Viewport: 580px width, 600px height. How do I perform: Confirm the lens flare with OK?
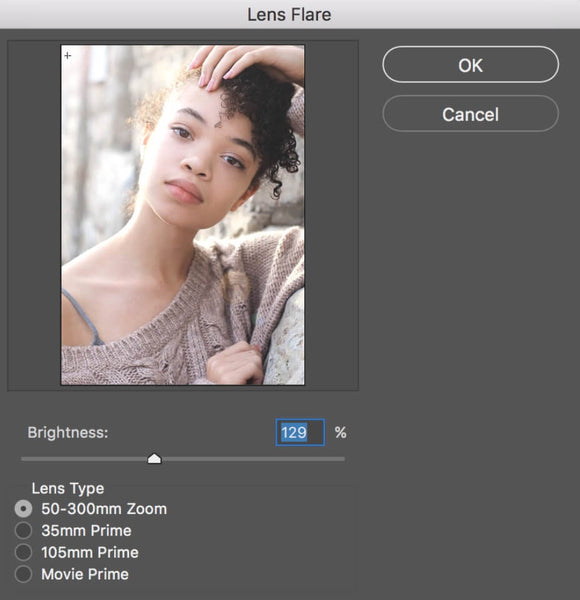[470, 65]
